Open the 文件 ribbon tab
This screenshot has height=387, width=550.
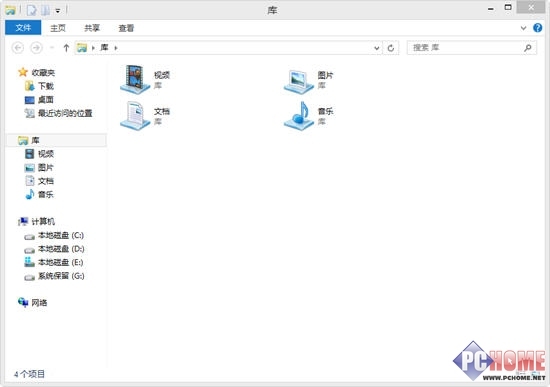point(23,28)
